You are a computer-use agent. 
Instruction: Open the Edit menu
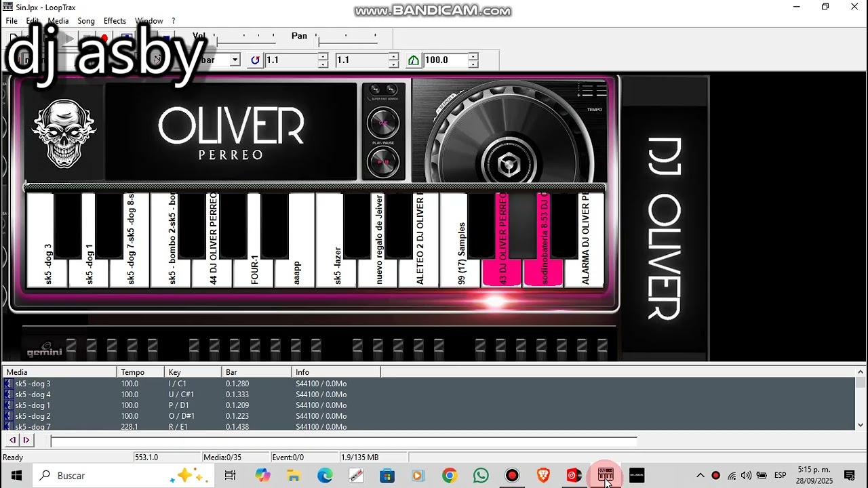(x=32, y=21)
